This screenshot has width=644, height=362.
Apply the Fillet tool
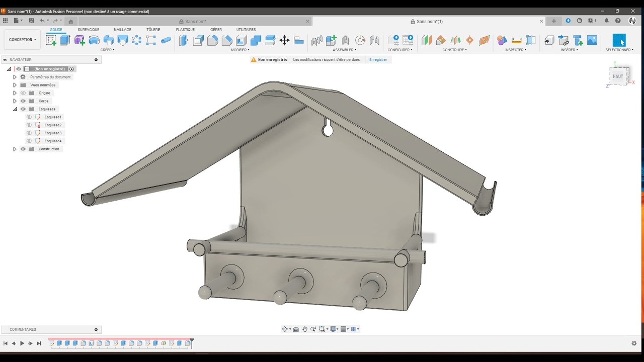click(213, 40)
